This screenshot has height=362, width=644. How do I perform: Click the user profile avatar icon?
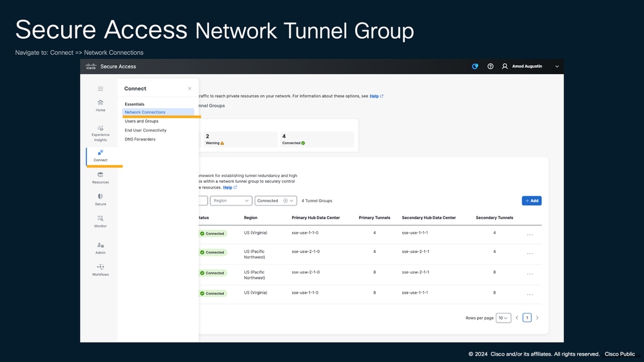[505, 66]
